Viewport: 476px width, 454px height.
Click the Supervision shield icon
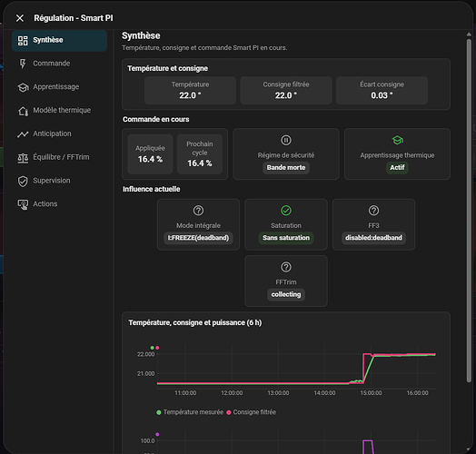point(23,182)
